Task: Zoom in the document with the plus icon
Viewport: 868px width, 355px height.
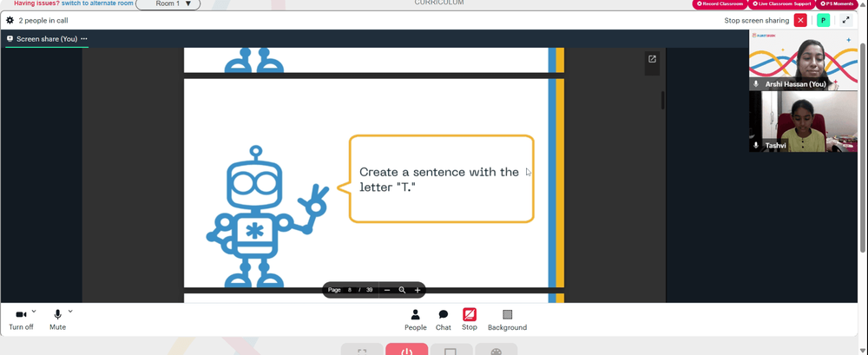Action: [x=418, y=290]
